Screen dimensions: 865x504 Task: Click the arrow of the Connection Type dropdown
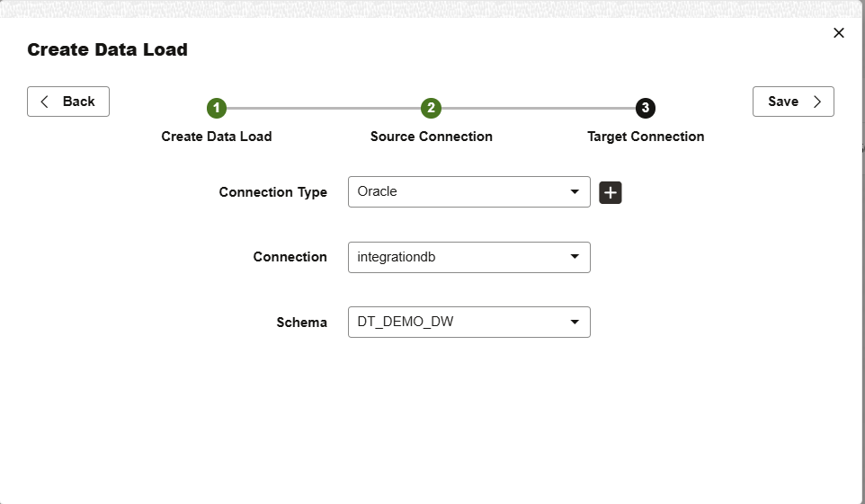575,192
